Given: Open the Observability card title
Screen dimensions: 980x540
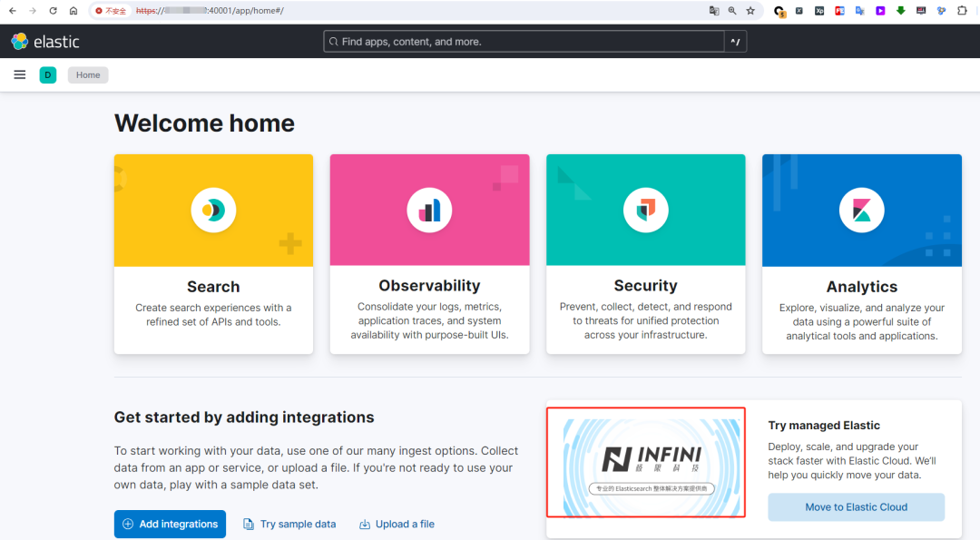Looking at the screenshot, I should [429, 285].
